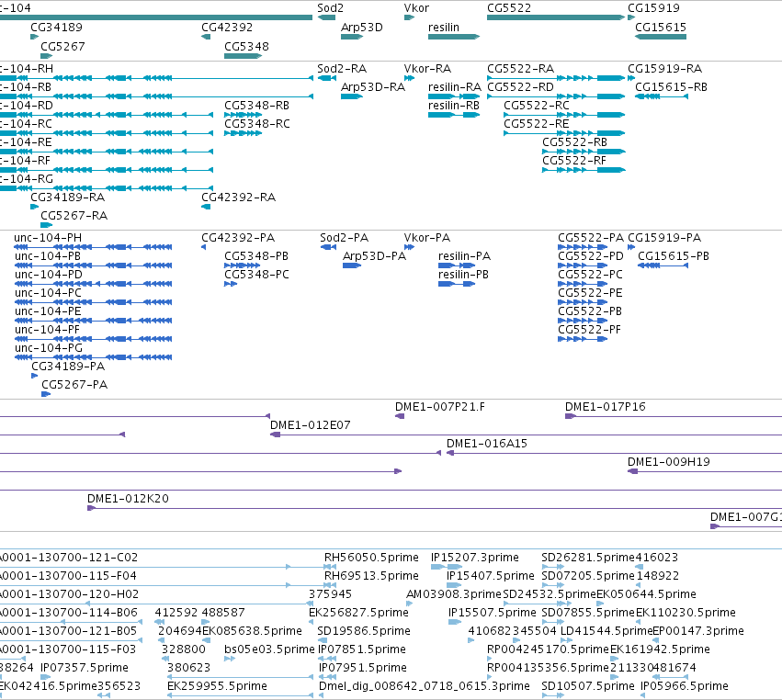
Task: Select the CG34189 gene label
Action: 56,28
